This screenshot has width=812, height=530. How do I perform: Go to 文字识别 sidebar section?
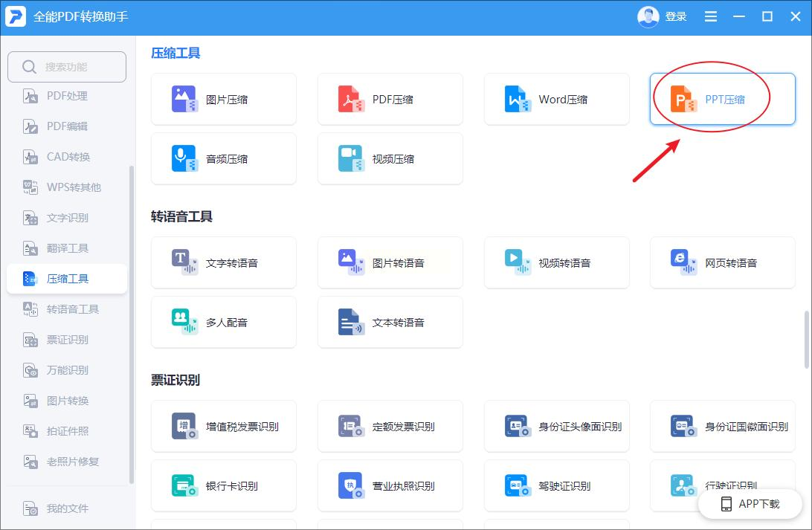(x=66, y=218)
